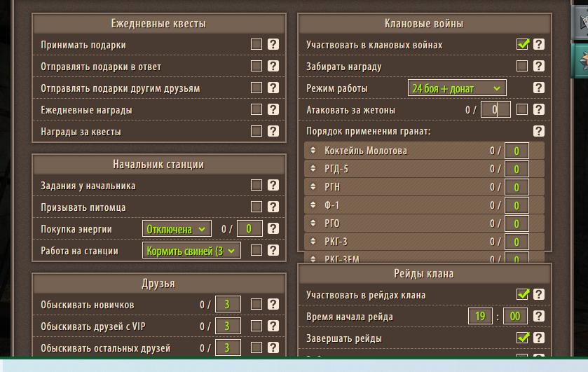Click question mark for Обыскивать остальных друзей
Viewport: 588px width, 372px height.
pyautogui.click(x=273, y=348)
